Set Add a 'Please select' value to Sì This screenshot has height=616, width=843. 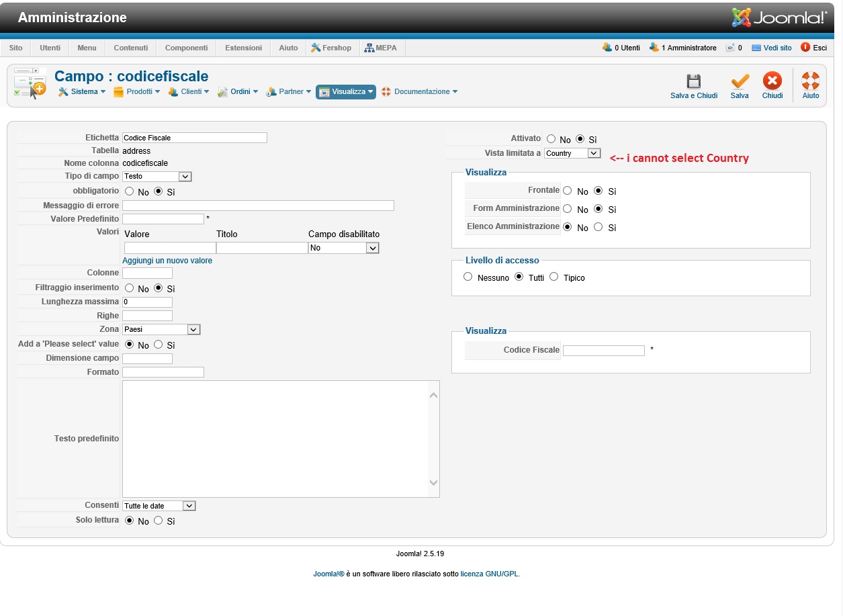159,345
